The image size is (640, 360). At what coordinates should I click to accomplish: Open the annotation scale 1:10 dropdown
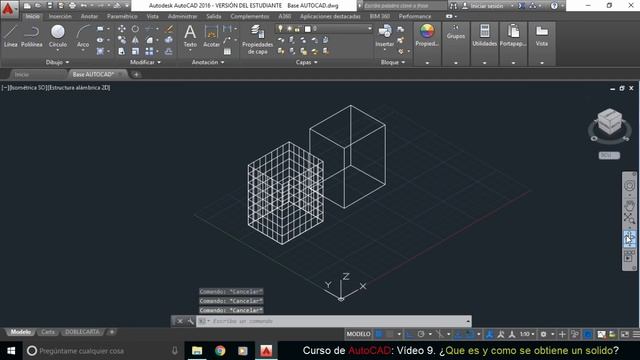(x=527, y=334)
